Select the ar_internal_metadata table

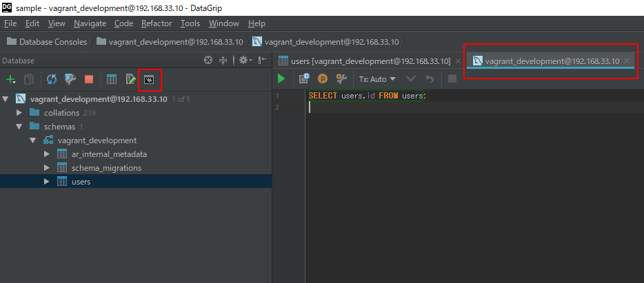(109, 154)
